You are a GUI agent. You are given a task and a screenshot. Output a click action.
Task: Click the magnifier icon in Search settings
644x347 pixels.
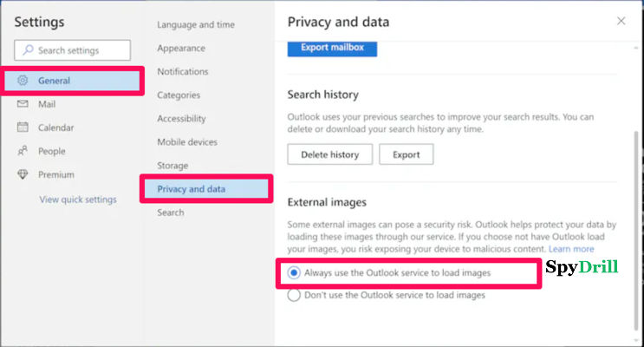[x=28, y=50]
